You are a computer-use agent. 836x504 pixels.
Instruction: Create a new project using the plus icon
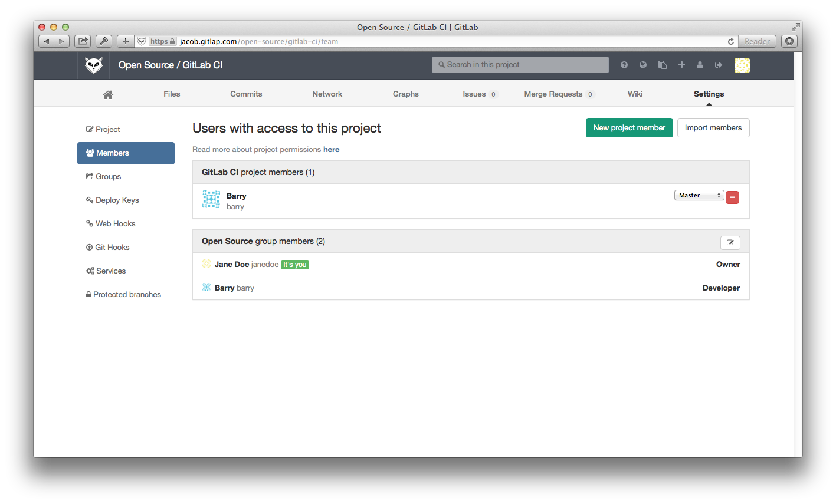[x=681, y=65]
